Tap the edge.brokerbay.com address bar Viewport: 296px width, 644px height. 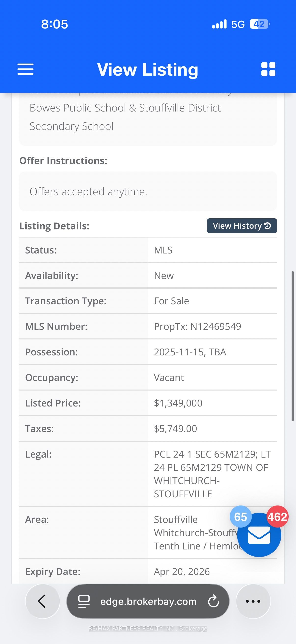pos(148,601)
